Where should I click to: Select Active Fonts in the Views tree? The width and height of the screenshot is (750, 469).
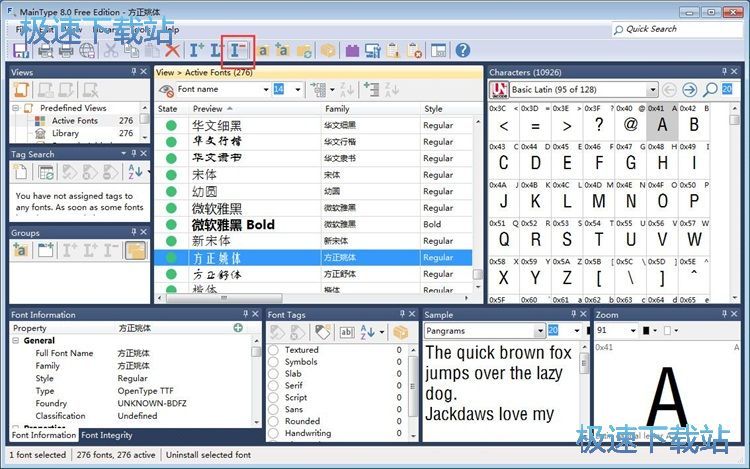pos(75,120)
